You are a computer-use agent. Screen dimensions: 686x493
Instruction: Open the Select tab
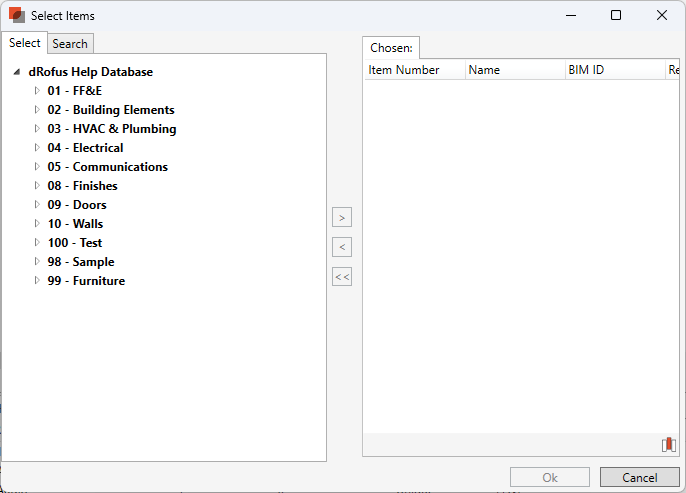pos(24,43)
